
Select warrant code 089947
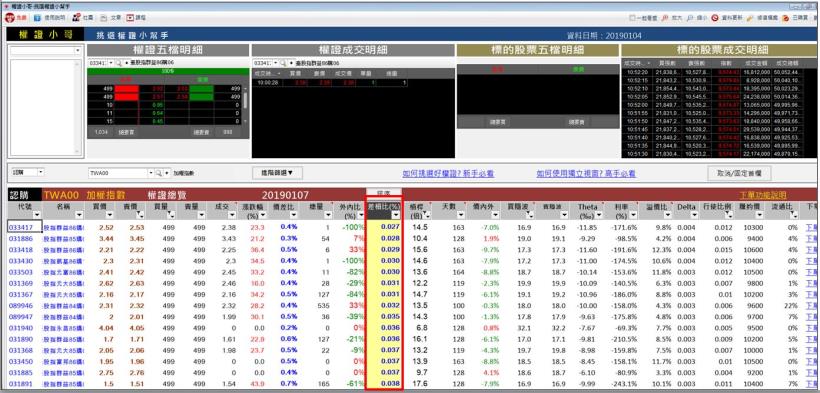pos(21,317)
